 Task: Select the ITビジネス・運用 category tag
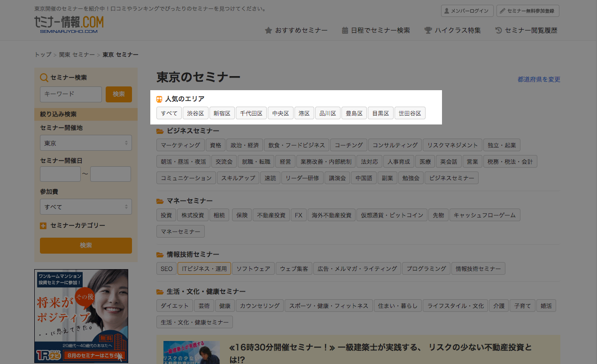point(204,269)
